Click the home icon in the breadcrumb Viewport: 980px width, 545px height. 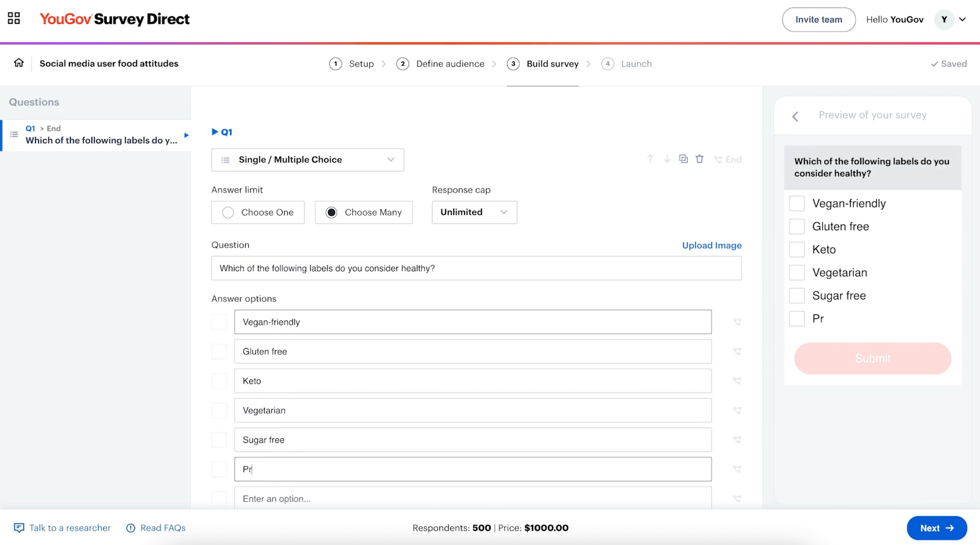click(x=18, y=63)
